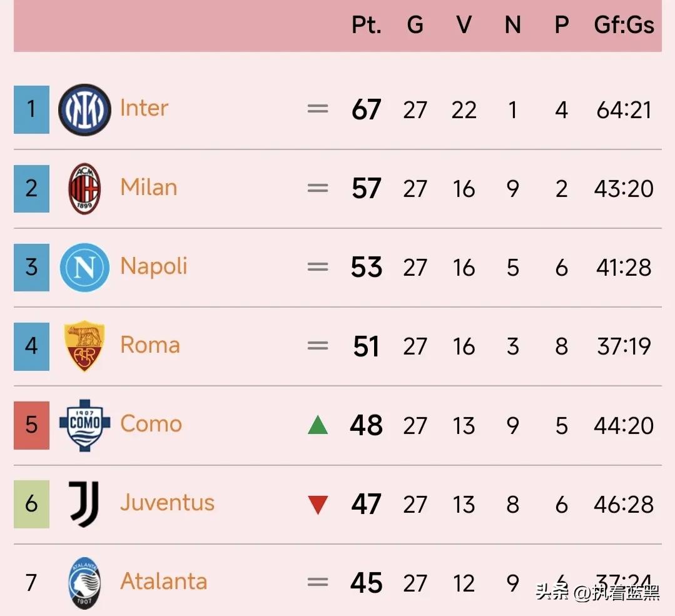Click the Atalanta club crest
The width and height of the screenshot is (675, 616).
pos(84,582)
